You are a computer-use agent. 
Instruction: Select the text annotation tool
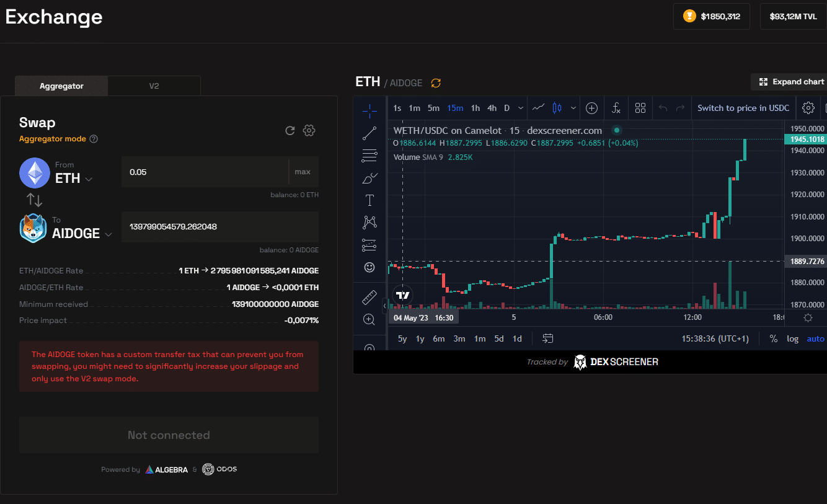(x=369, y=200)
